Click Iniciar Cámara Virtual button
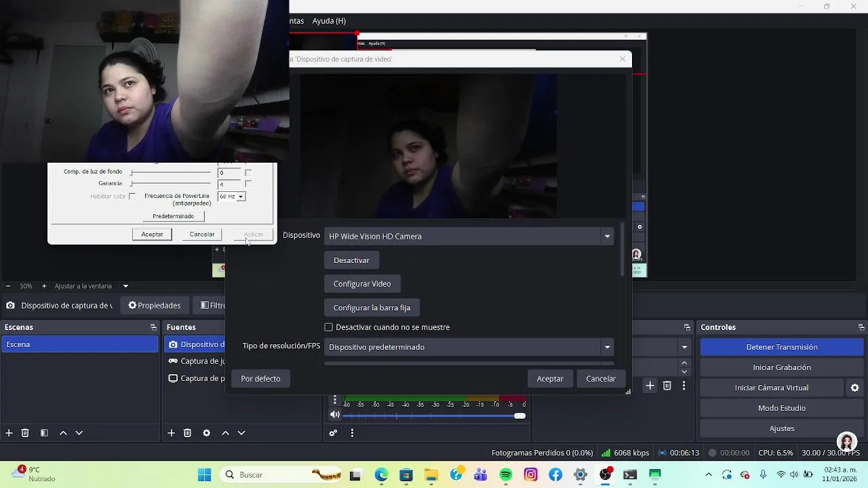Screen dimensions: 868x488 point(771,388)
